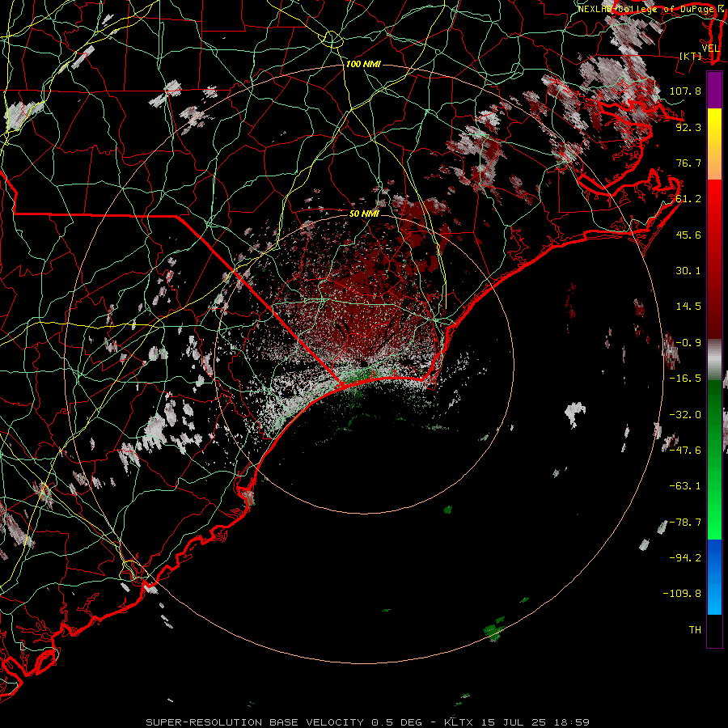Select the -47.6 velocity scale value

(x=685, y=451)
